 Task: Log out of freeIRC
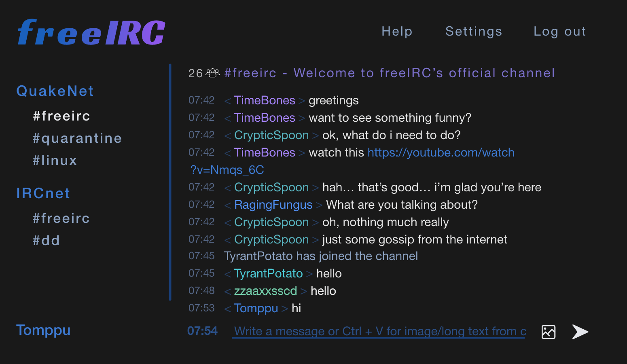point(559,31)
